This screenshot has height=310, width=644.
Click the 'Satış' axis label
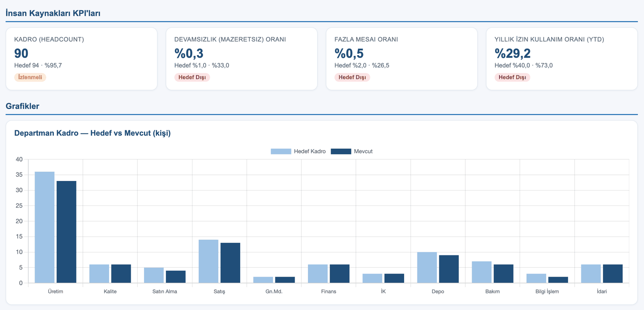(x=219, y=292)
